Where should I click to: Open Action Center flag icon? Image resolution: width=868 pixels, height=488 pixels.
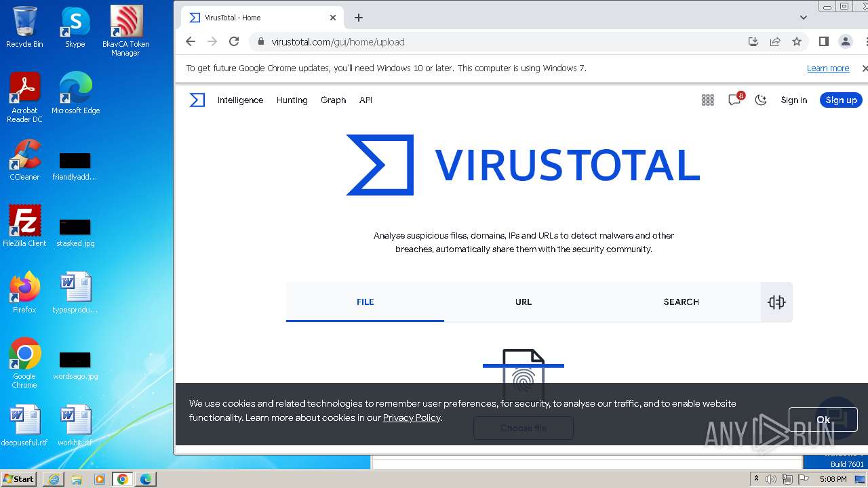click(x=803, y=479)
